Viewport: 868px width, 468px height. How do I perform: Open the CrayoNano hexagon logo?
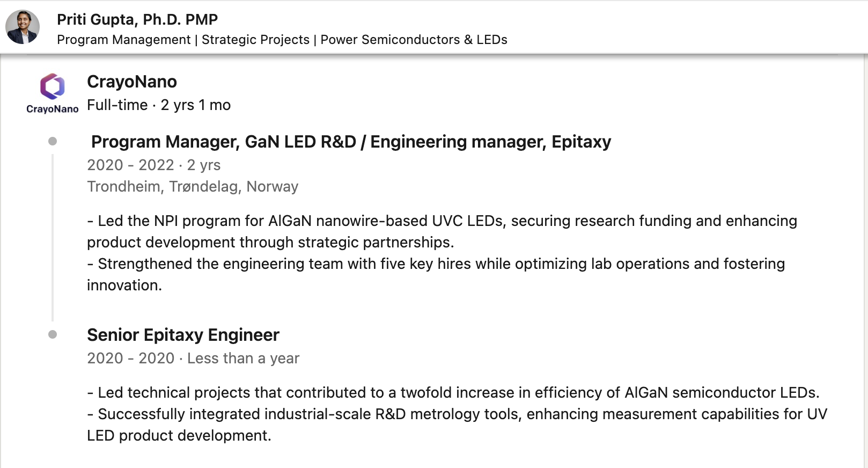[53, 86]
